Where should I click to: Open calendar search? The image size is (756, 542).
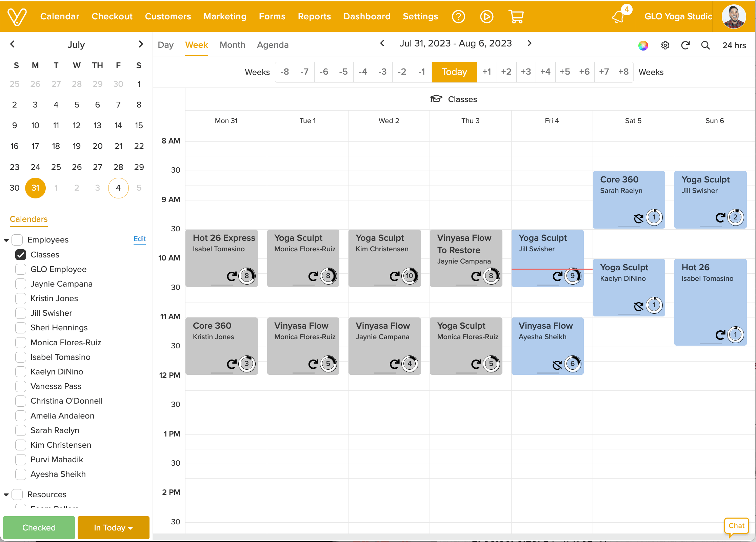(x=705, y=45)
